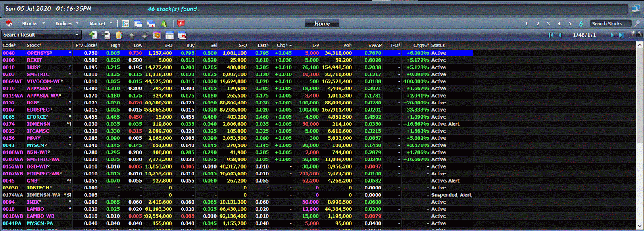Open the orange book icon
The width and height of the screenshot is (644, 231).
pos(119,35)
